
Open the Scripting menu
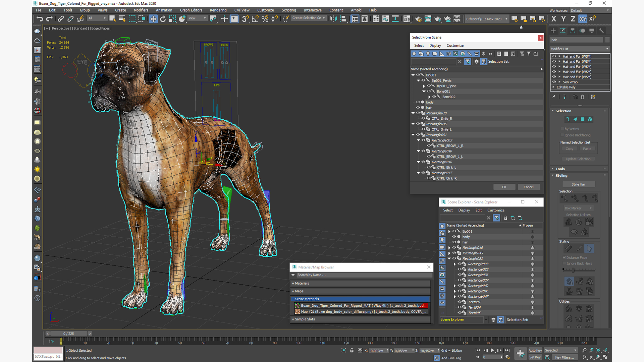point(288,10)
